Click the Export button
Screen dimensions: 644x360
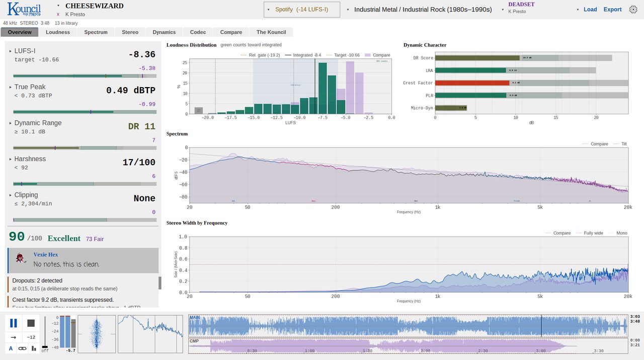tap(612, 10)
